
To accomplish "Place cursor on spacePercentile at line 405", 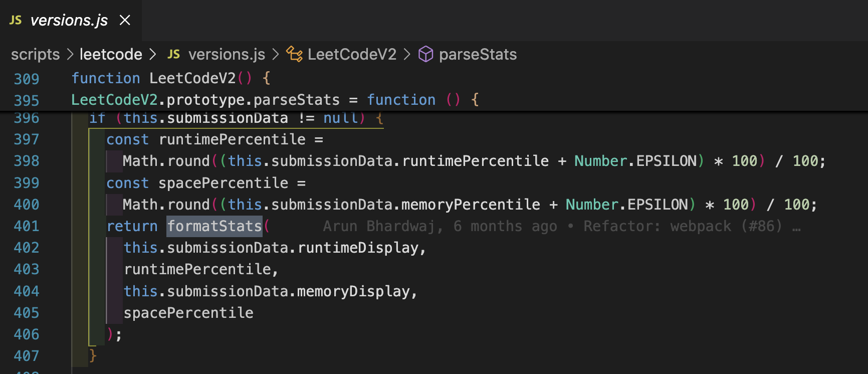I will pos(188,313).
